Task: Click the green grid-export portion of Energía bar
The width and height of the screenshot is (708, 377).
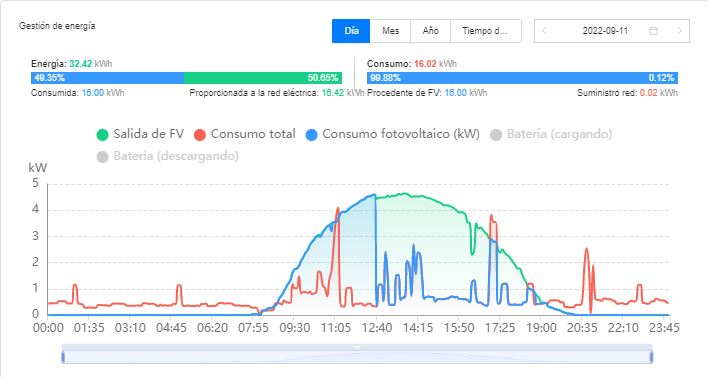Action: [263, 78]
